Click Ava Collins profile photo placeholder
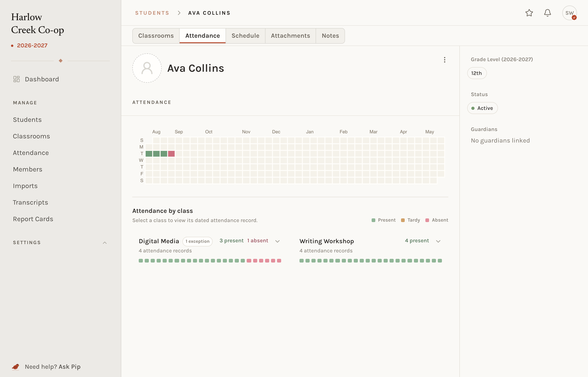The image size is (588, 377). pos(147,68)
